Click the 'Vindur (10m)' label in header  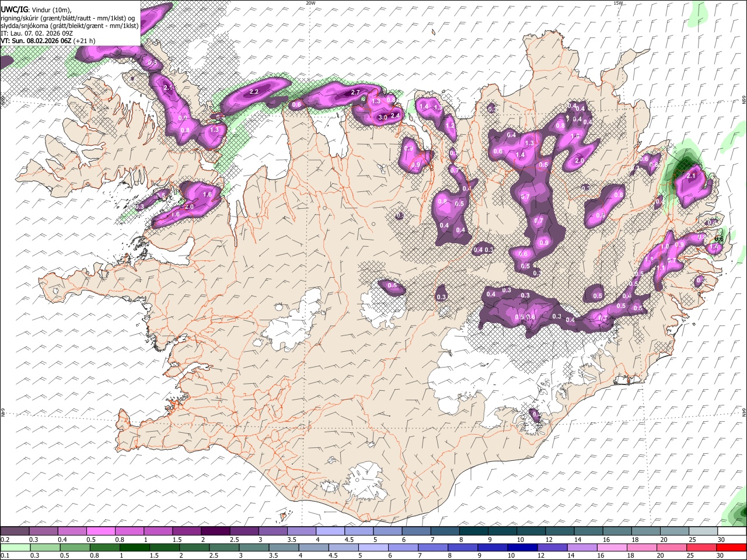tap(51, 10)
